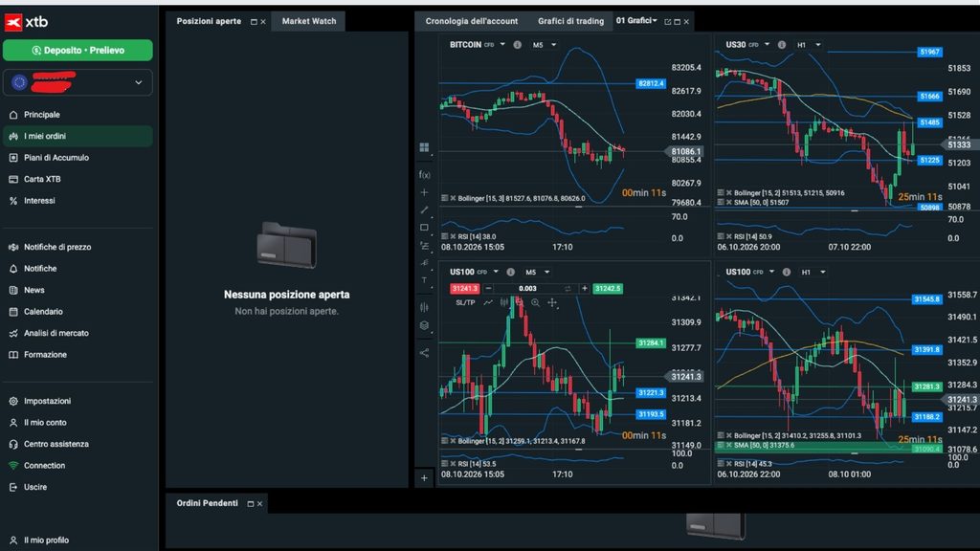Open the candlestick chart type tool

[424, 307]
